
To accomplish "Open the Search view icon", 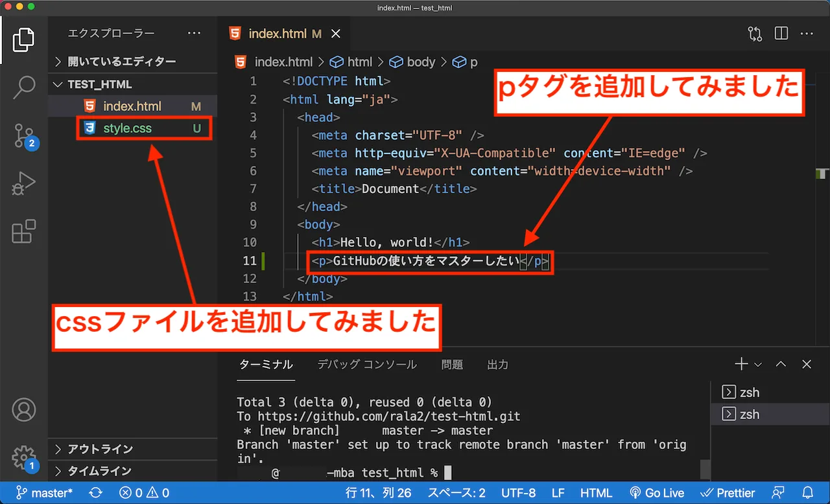I will point(24,86).
